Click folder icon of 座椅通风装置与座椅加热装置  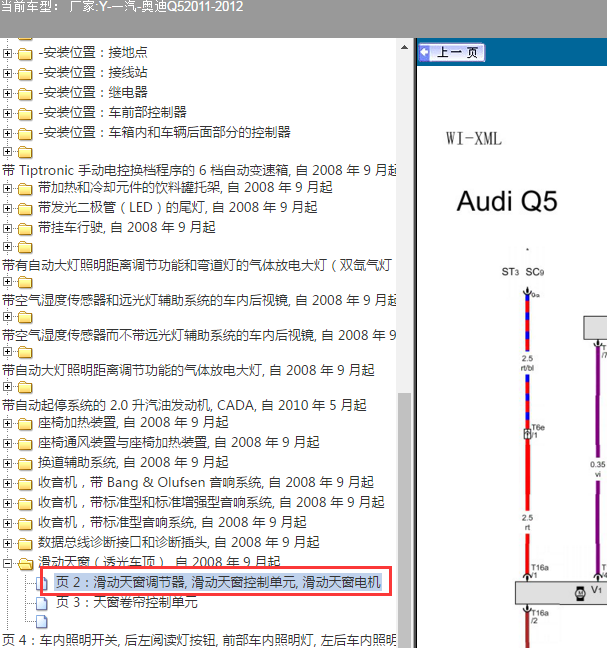[25, 443]
